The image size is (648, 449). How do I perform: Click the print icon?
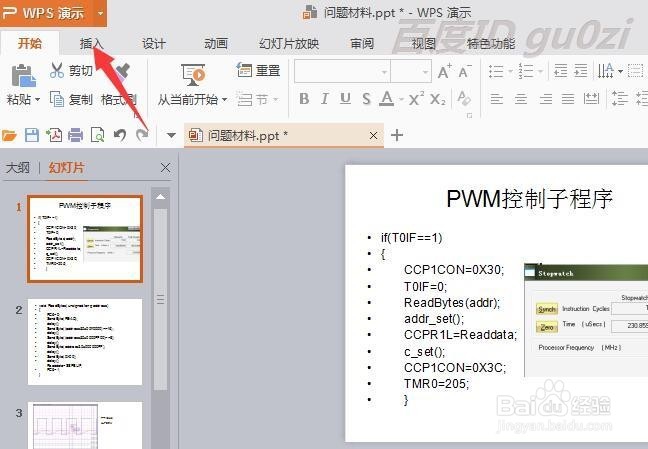(x=75, y=135)
